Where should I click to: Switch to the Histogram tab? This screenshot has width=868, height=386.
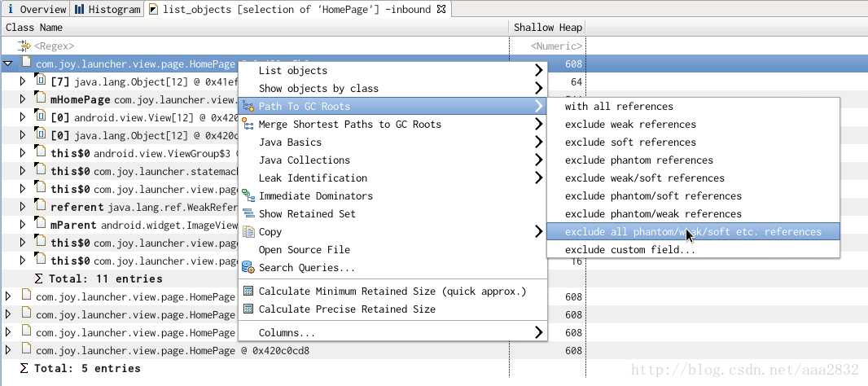pyautogui.click(x=107, y=10)
